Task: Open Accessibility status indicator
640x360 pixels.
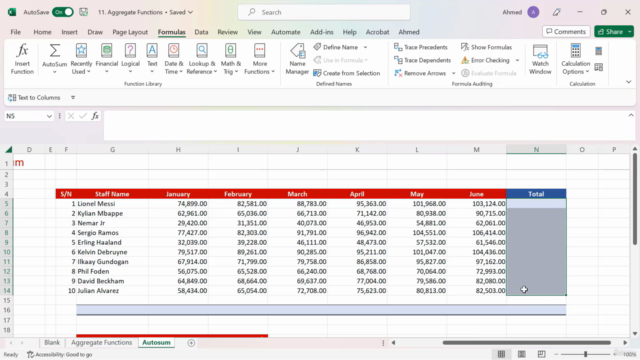Action: point(60,355)
